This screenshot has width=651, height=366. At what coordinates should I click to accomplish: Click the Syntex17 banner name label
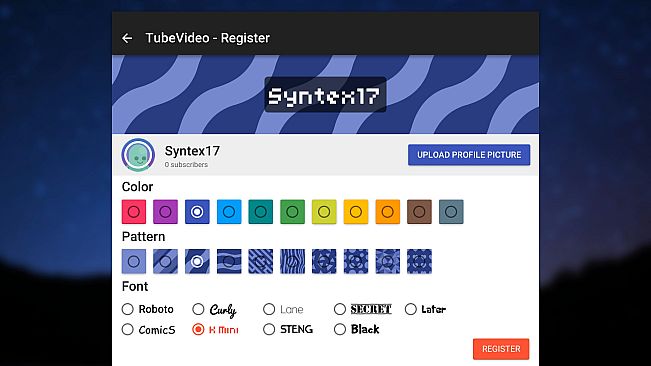pyautogui.click(x=325, y=95)
